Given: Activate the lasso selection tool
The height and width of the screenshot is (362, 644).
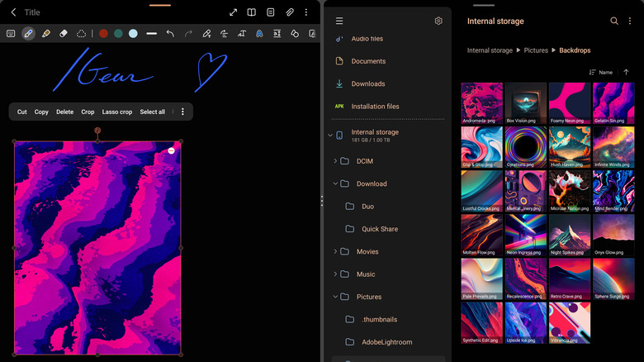Looking at the screenshot, I should pyautogui.click(x=82, y=34).
